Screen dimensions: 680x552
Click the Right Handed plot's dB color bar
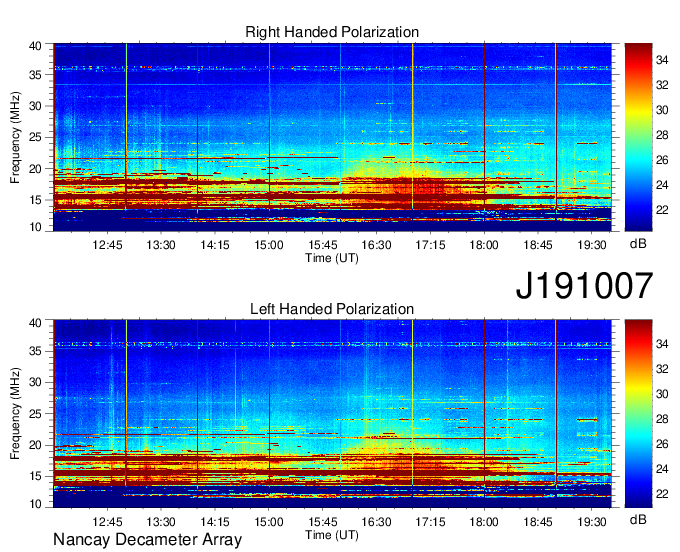(638, 137)
